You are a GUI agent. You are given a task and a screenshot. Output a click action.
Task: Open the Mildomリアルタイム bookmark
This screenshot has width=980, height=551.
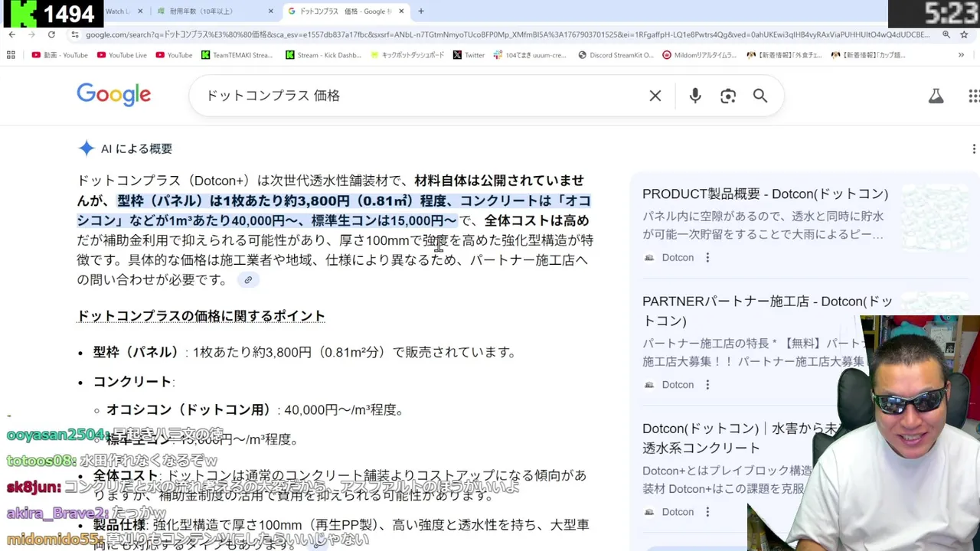[x=700, y=55]
